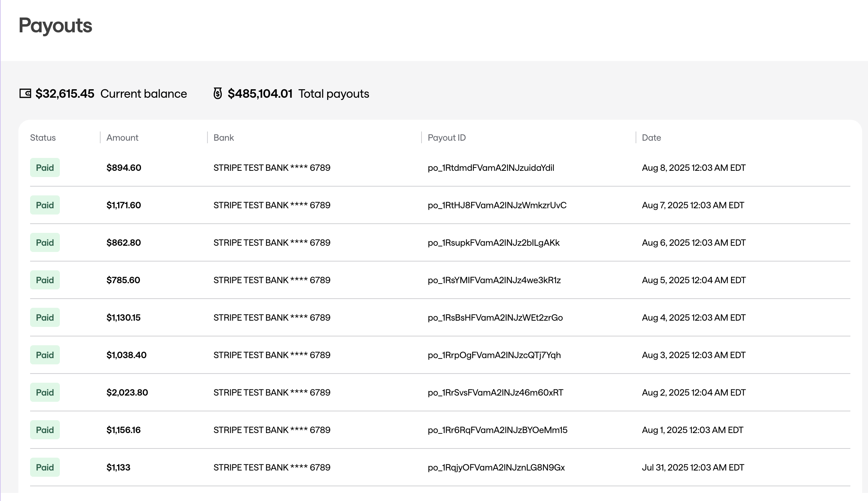Open the Aug 5, 2025 payout row
This screenshot has height=501, width=868.
pyautogui.click(x=694, y=280)
